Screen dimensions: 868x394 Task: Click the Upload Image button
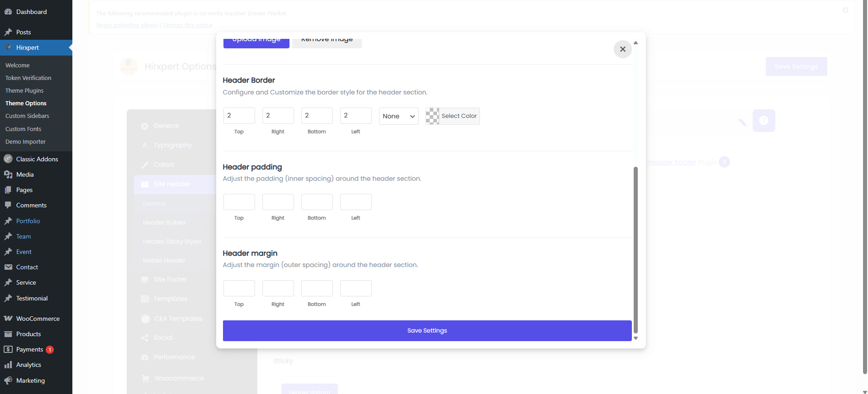(x=256, y=41)
